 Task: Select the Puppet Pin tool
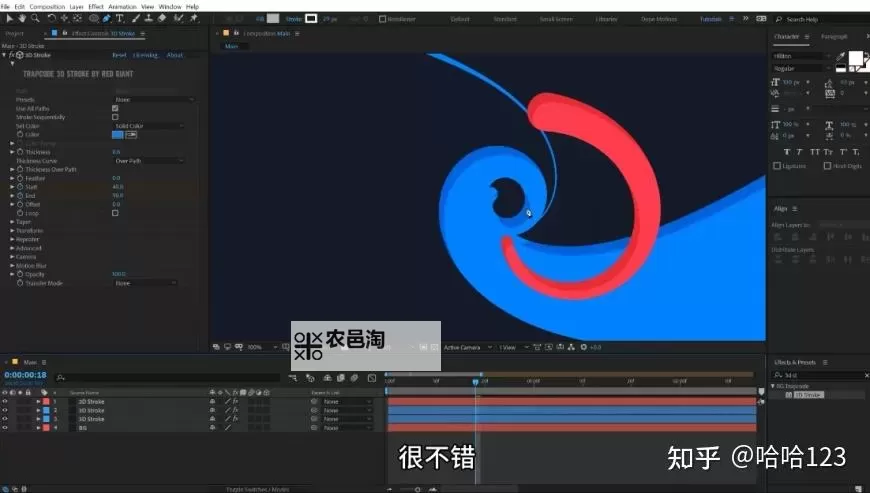pos(194,18)
